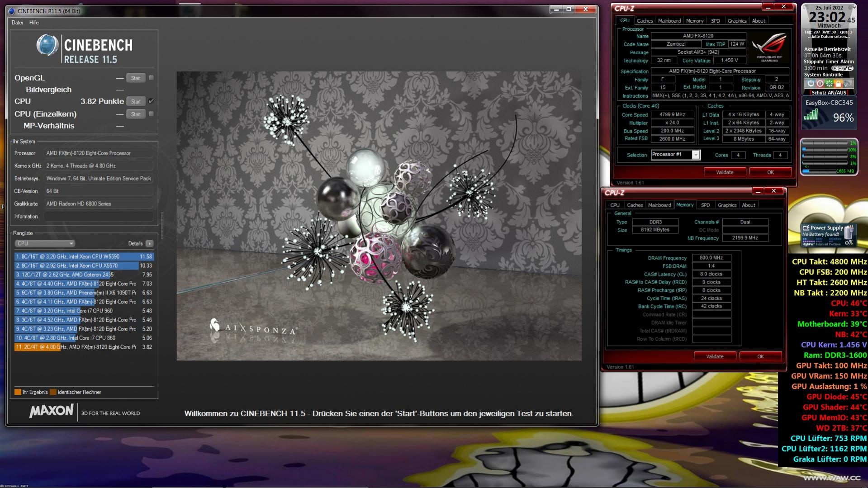Screen dimensions: 868x488
Task: Select ranking row AMD Opteron 2435
Action: click(x=84, y=275)
